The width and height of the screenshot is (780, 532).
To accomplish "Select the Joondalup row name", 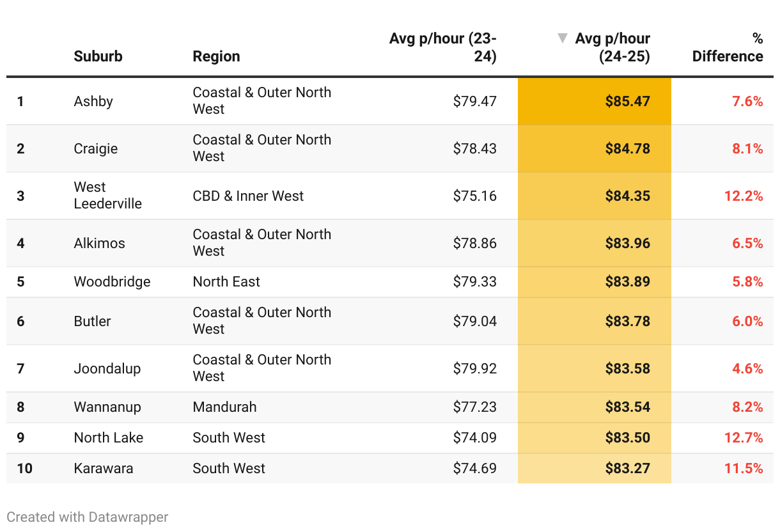I will (107, 368).
